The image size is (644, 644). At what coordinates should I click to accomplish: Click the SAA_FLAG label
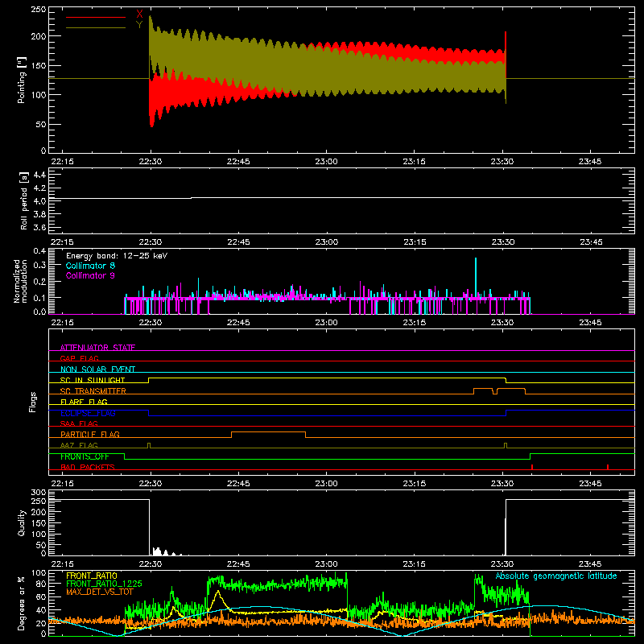(79, 423)
